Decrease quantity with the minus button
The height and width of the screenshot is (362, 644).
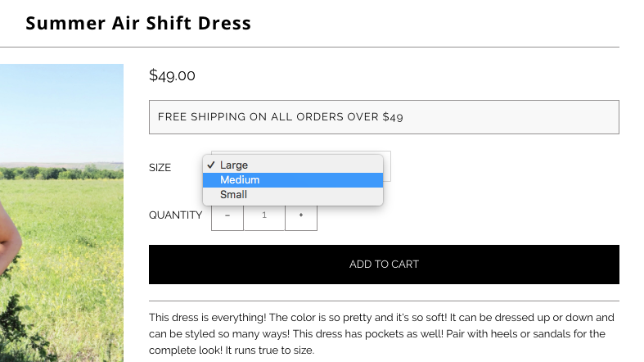(227, 215)
